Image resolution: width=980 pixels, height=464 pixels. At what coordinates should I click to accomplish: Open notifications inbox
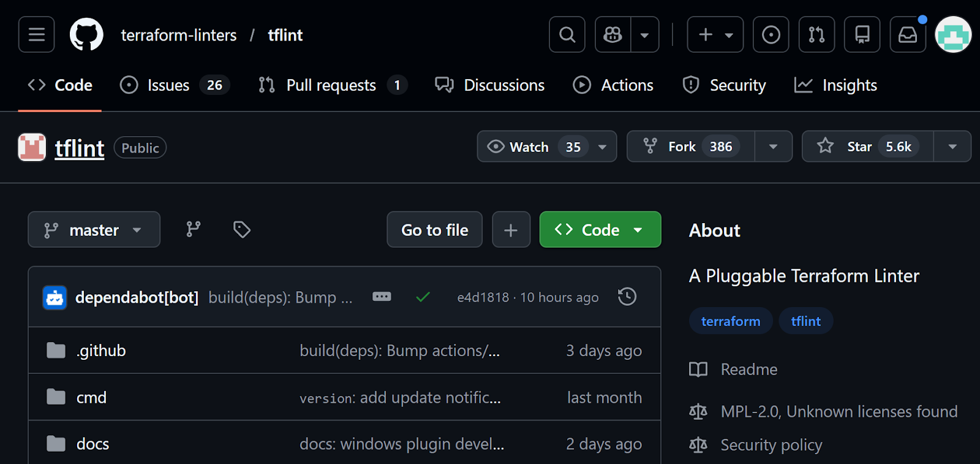[908, 34]
